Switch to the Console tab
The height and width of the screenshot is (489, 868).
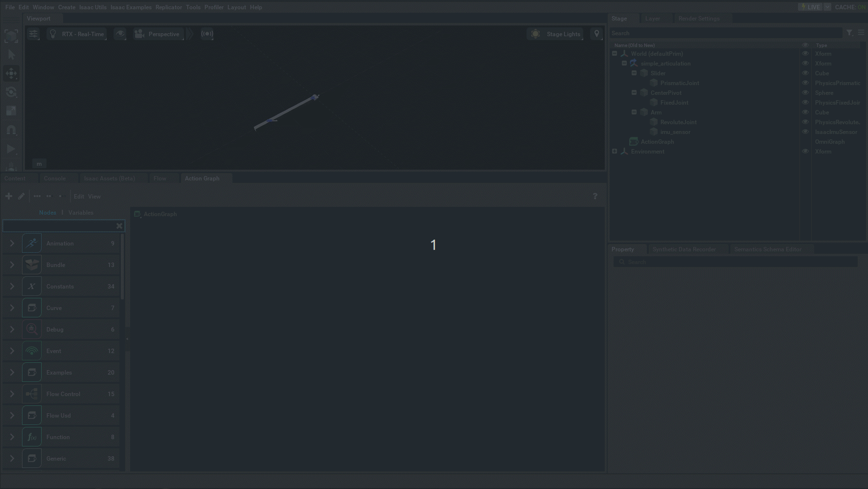(x=55, y=178)
